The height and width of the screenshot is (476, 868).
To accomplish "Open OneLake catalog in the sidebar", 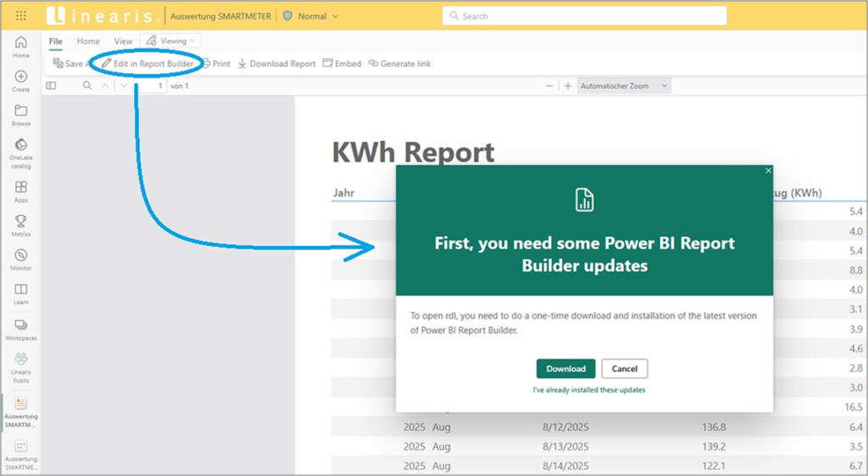I will point(21,153).
